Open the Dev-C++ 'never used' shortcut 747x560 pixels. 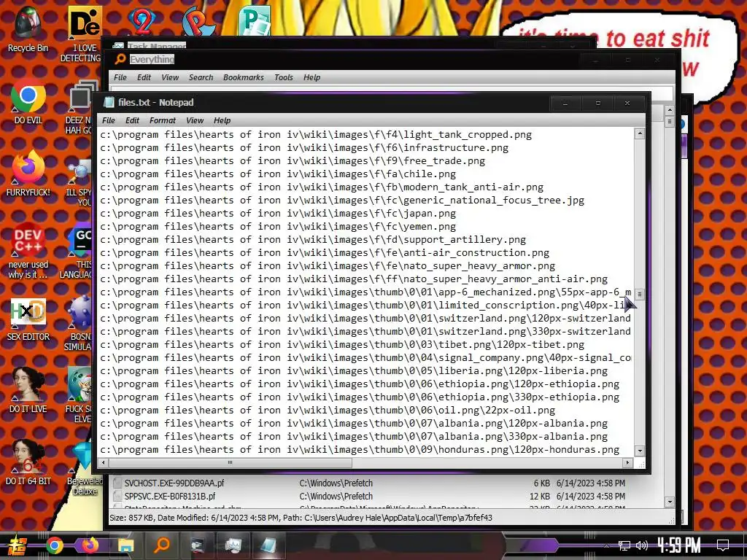click(28, 252)
